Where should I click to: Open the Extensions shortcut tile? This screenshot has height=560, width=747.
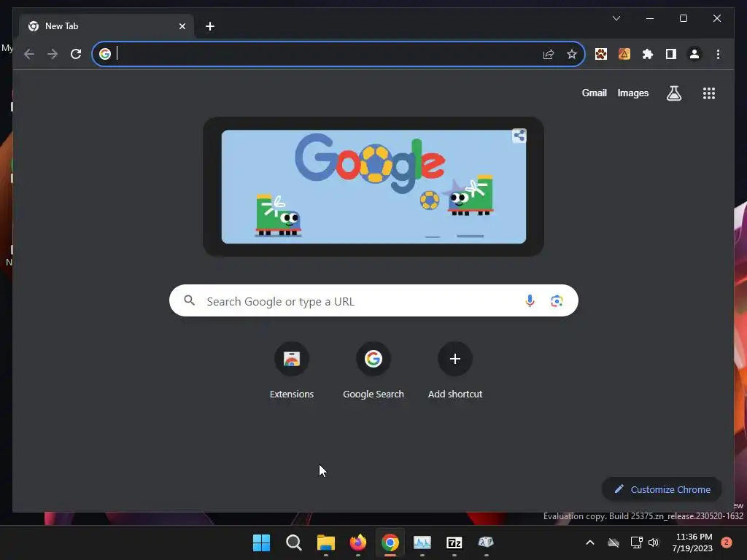[x=292, y=371]
